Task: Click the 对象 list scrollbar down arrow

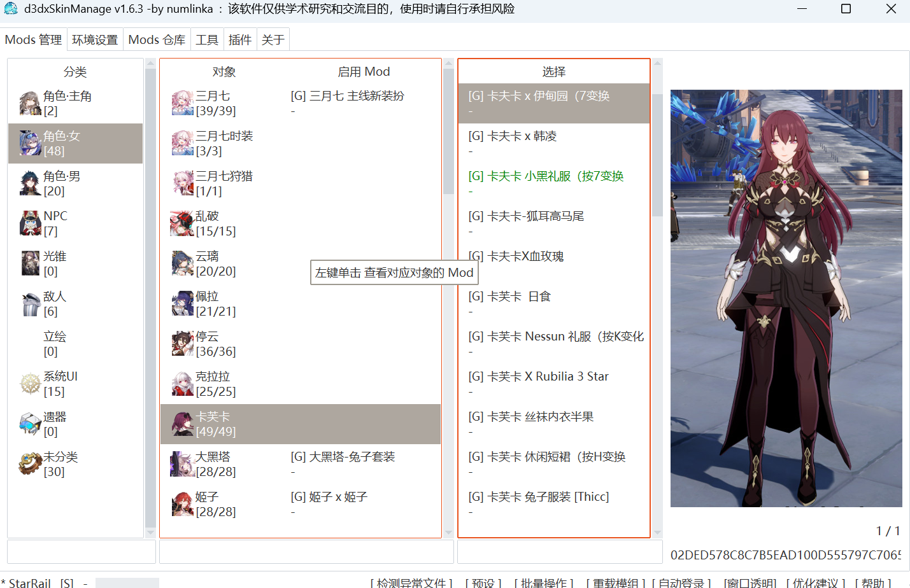Action: 448,533
